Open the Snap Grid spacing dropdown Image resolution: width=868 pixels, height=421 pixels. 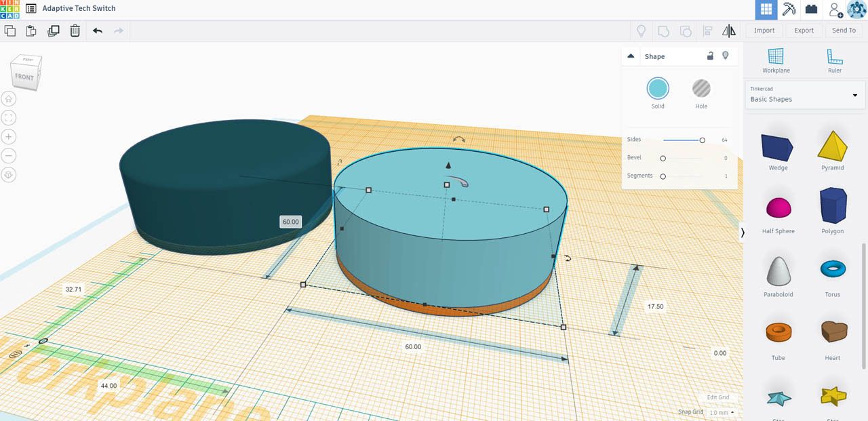point(720,412)
